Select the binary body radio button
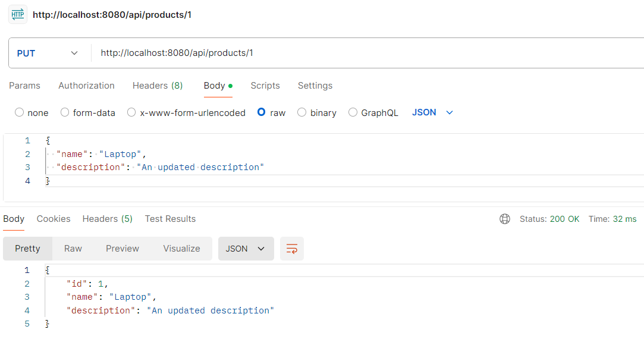This screenshot has height=364, width=644. [302, 112]
